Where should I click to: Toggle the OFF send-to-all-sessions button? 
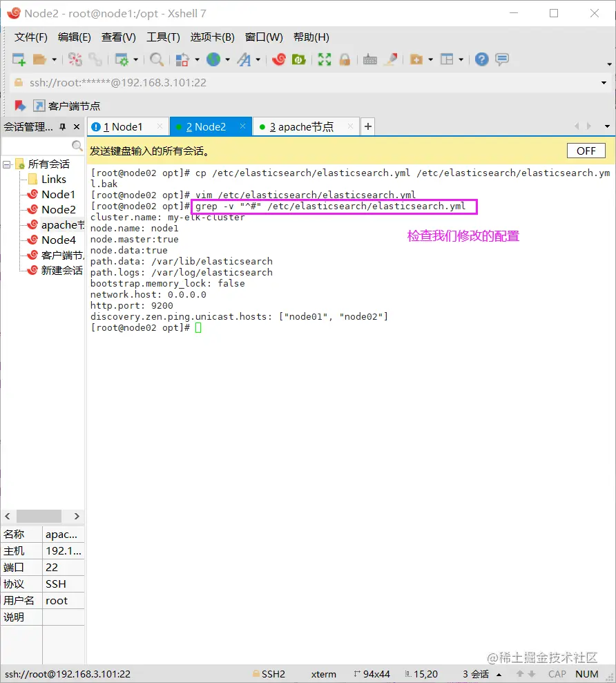(x=586, y=151)
